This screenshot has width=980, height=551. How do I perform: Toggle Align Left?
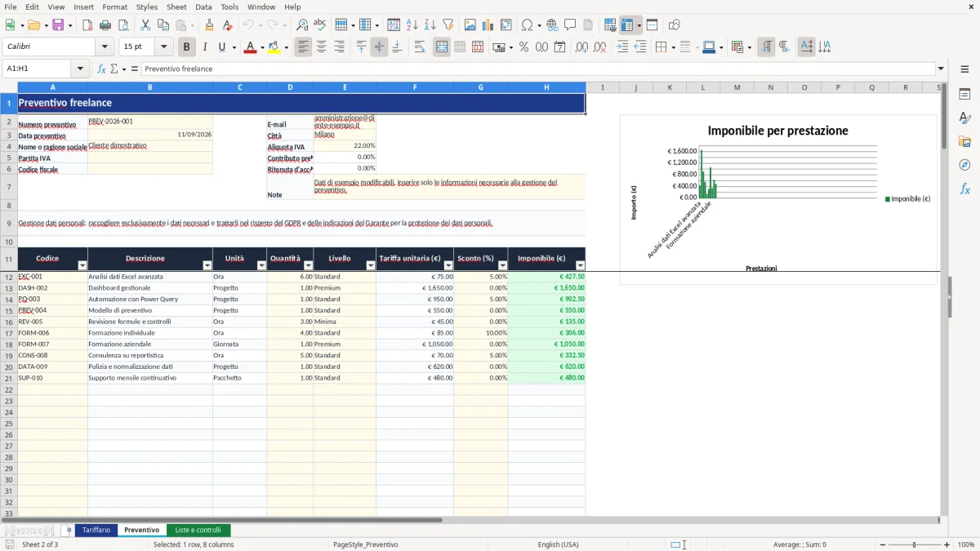pos(303,47)
